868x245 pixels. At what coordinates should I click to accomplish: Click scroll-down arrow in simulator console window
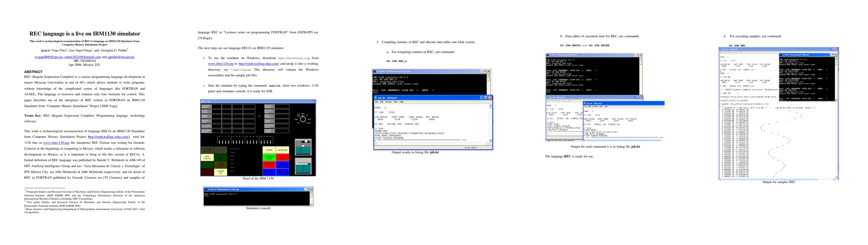(x=311, y=204)
